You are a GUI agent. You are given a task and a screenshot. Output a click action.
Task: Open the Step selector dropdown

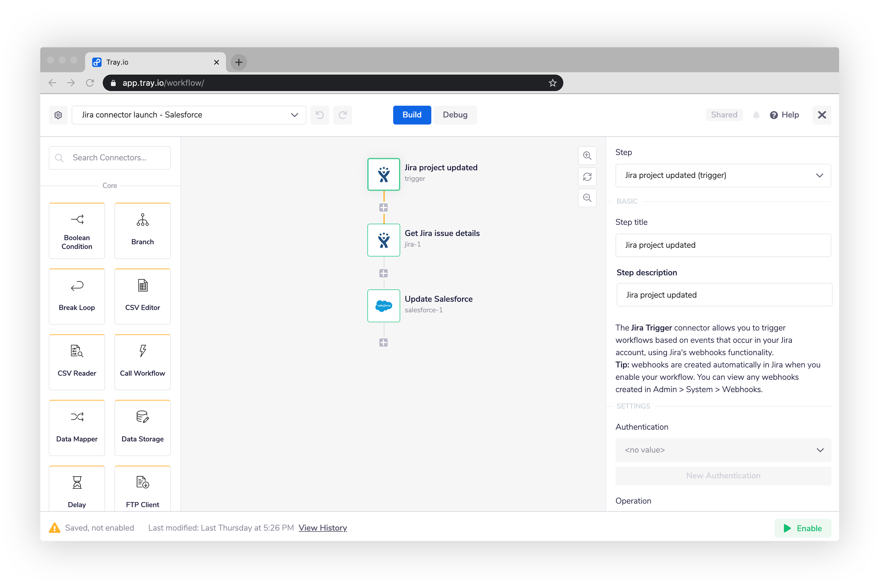click(x=723, y=176)
